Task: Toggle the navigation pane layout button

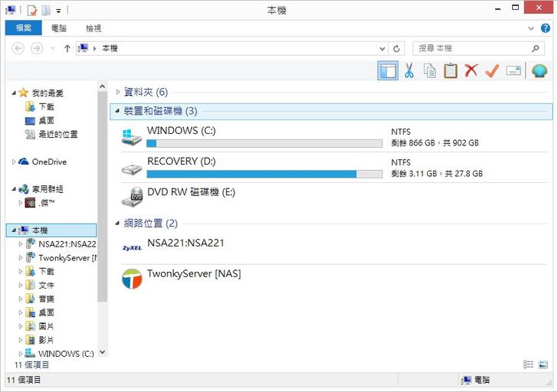Action: coord(388,70)
